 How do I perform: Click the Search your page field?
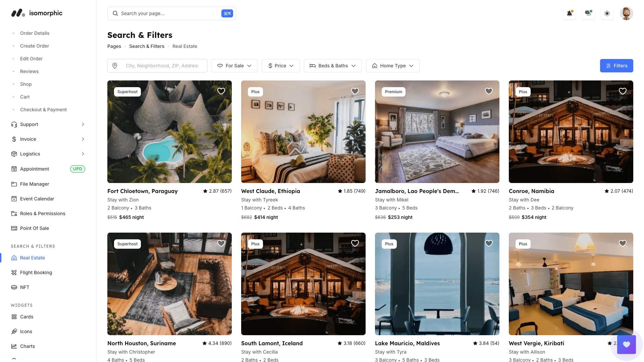coord(172,13)
